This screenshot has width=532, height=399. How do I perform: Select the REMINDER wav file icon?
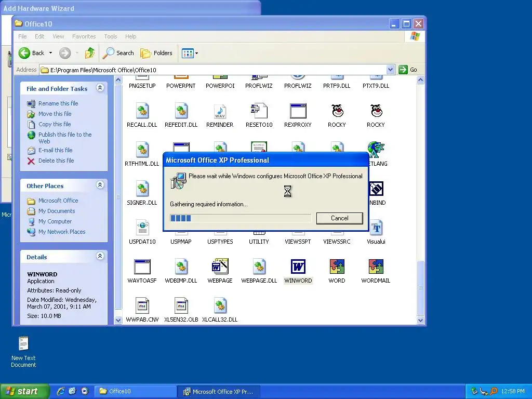click(x=220, y=111)
